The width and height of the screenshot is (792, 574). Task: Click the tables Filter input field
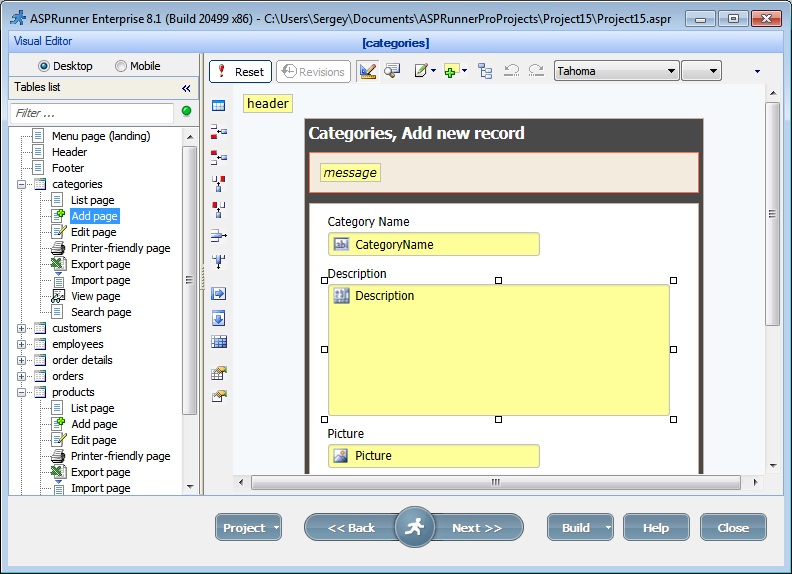point(92,113)
